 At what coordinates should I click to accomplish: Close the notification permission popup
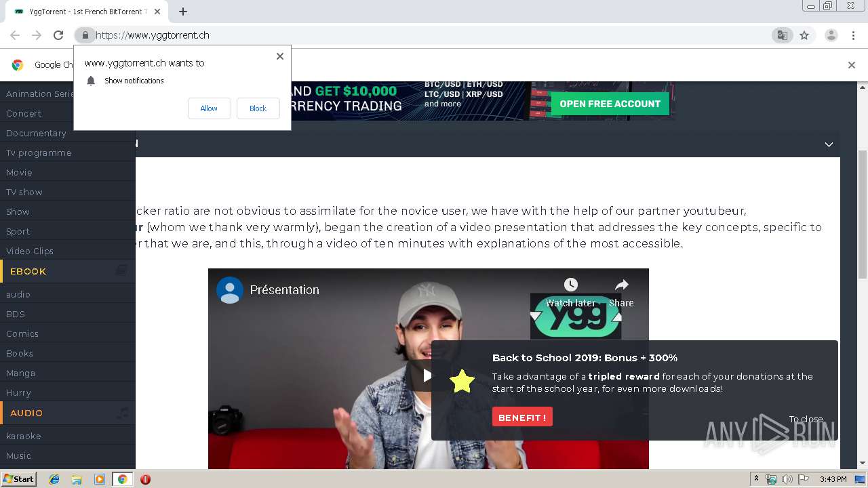click(279, 56)
